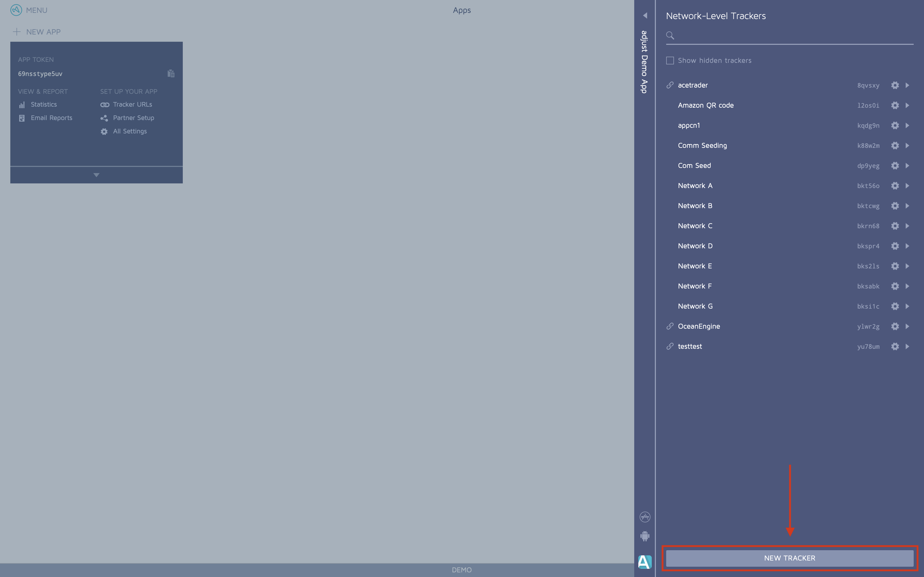Open Tracker URLs from app card
924x577 pixels.
point(132,105)
